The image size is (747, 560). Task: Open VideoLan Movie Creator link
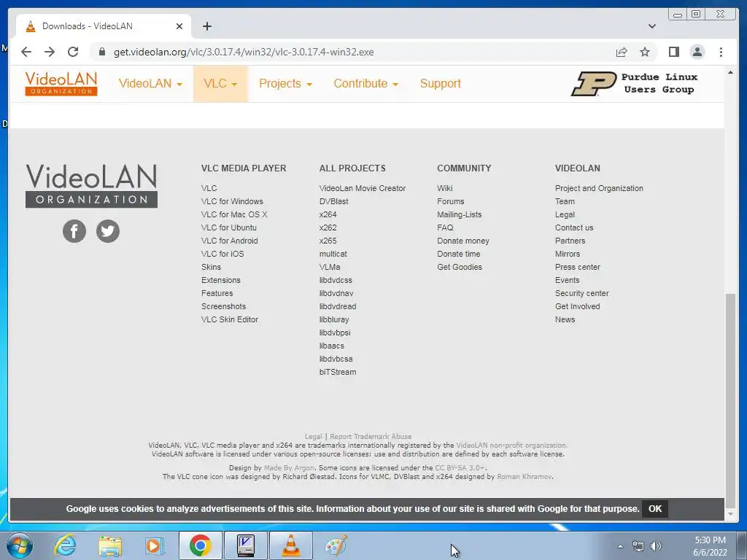363,189
